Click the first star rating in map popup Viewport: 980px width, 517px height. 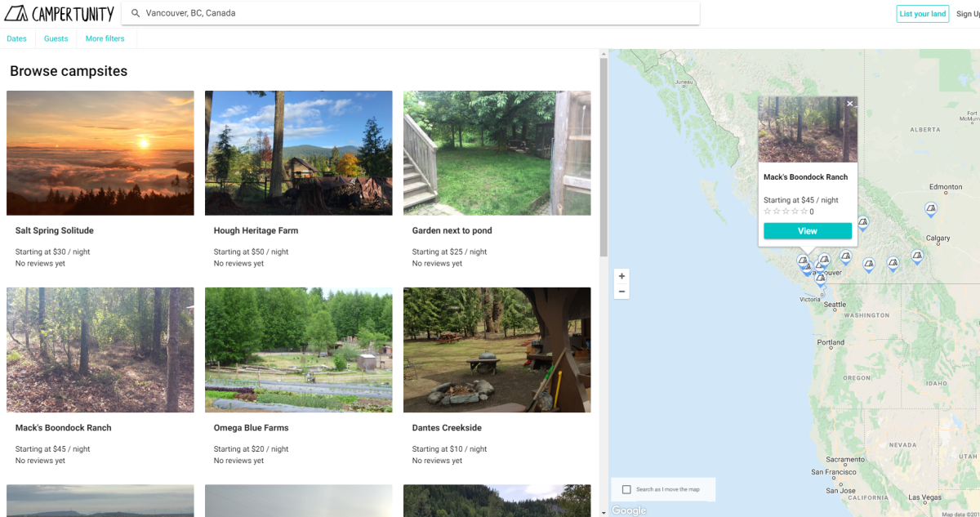coord(766,211)
